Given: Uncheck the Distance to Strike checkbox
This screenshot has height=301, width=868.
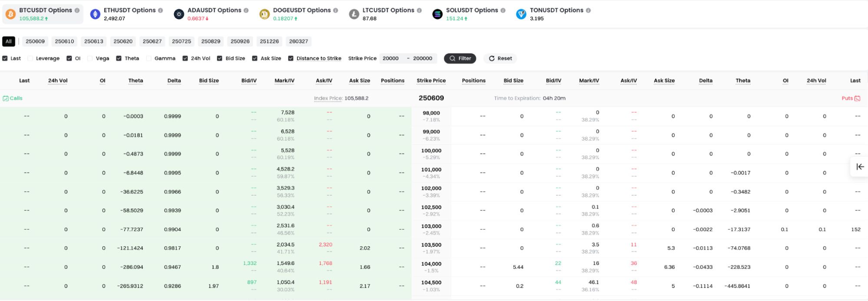Looking at the screenshot, I should coord(291,59).
